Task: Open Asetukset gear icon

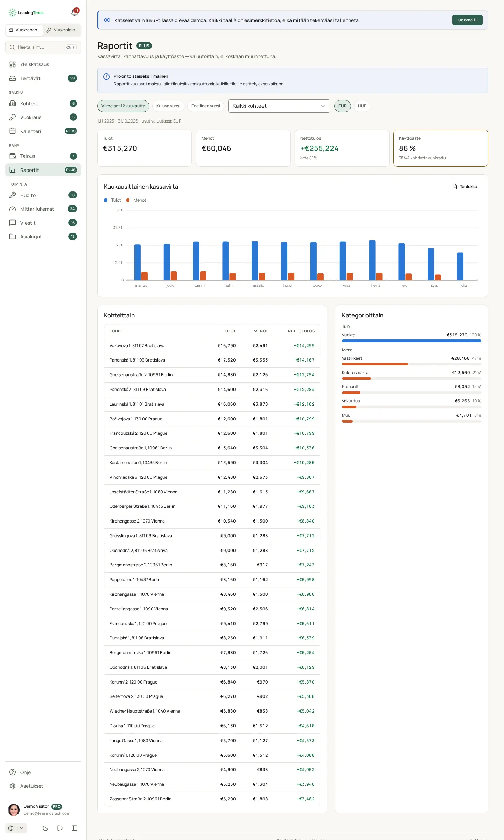Action: [13, 786]
